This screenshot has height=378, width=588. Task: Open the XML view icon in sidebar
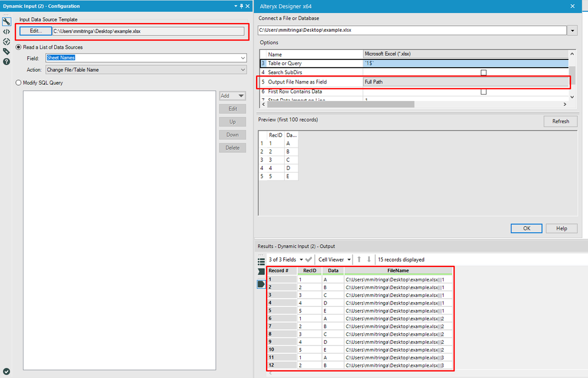(x=6, y=32)
